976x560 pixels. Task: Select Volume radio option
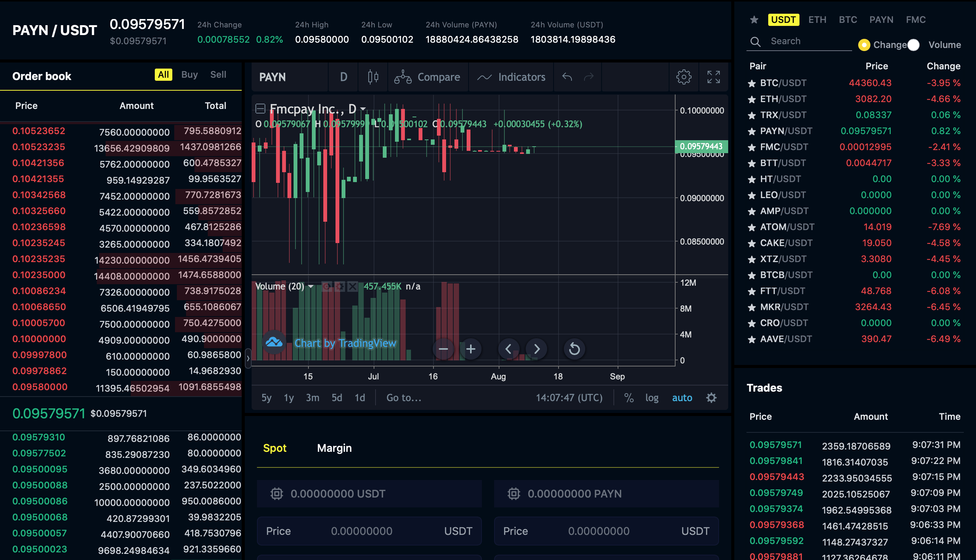(x=913, y=45)
